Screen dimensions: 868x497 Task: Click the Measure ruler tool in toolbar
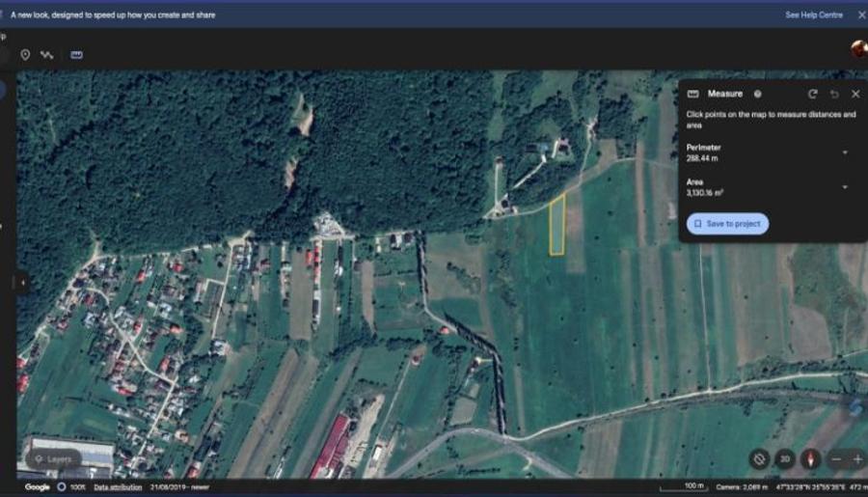76,55
